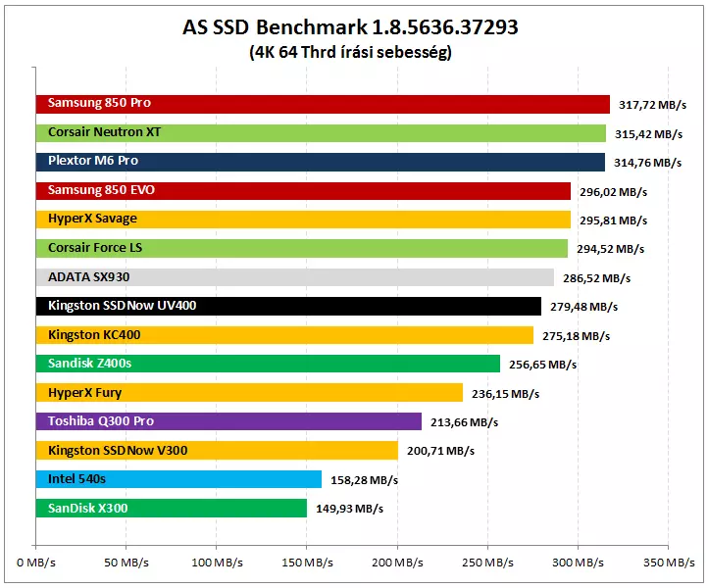Screen dimensions: 708x588
Task: Select the blue Intel 540s bar
Action: pos(178,479)
